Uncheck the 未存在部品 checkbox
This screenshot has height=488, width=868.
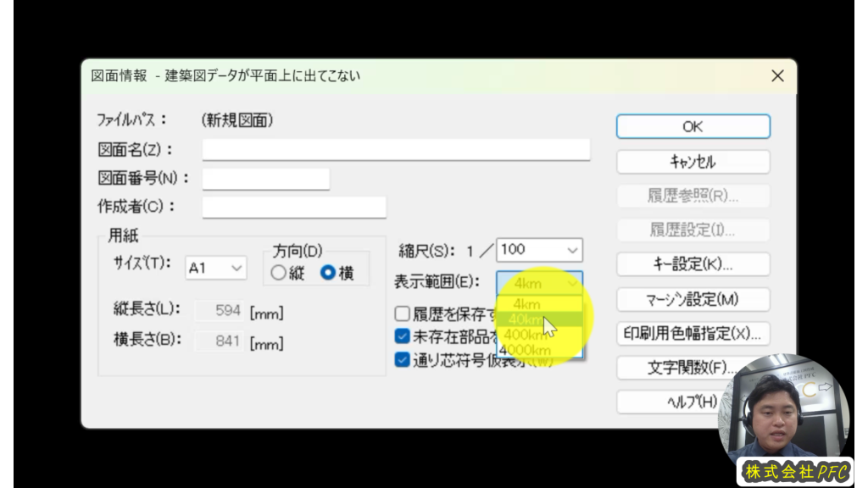pyautogui.click(x=403, y=335)
